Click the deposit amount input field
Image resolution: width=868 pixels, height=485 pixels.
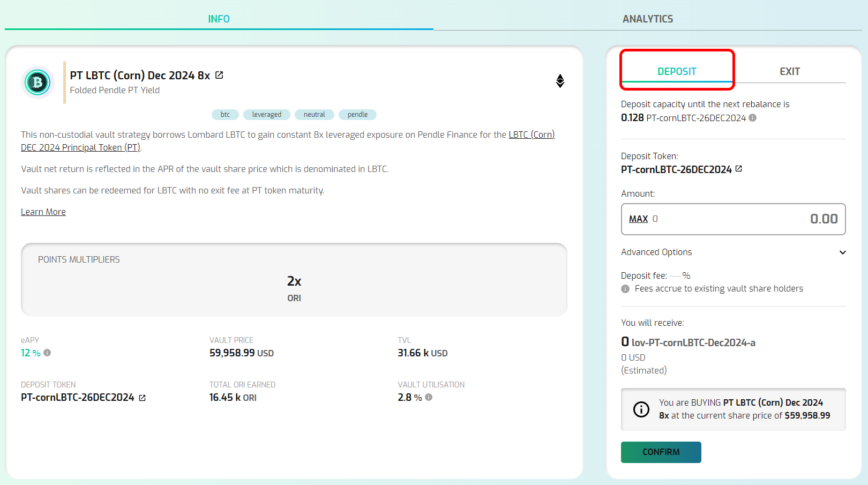click(750, 219)
